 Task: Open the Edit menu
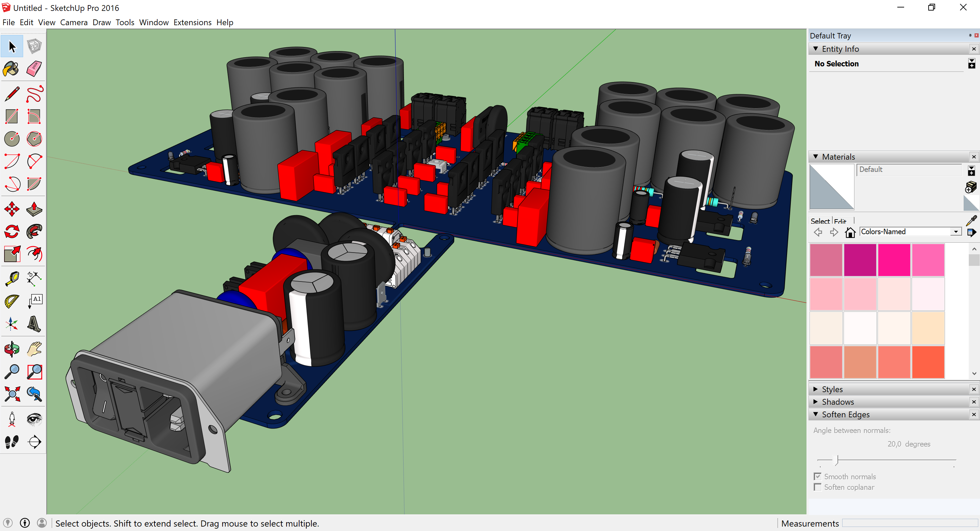[26, 22]
